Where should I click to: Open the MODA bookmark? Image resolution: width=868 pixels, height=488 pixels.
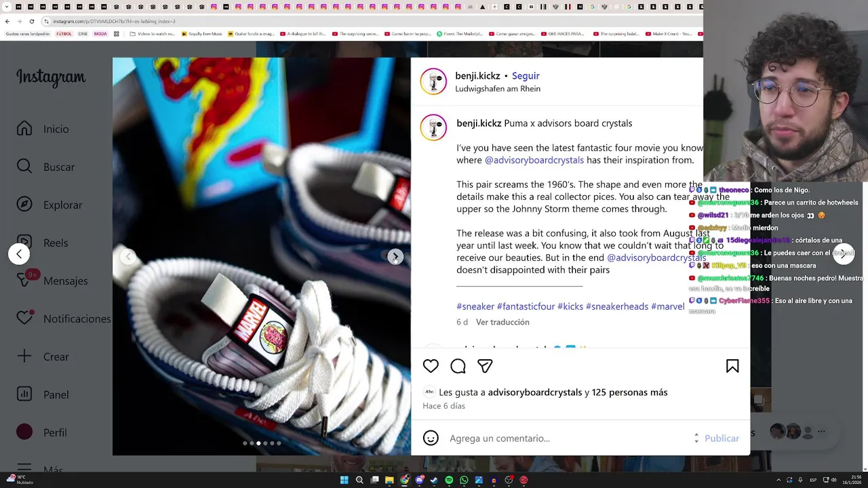tap(100, 34)
